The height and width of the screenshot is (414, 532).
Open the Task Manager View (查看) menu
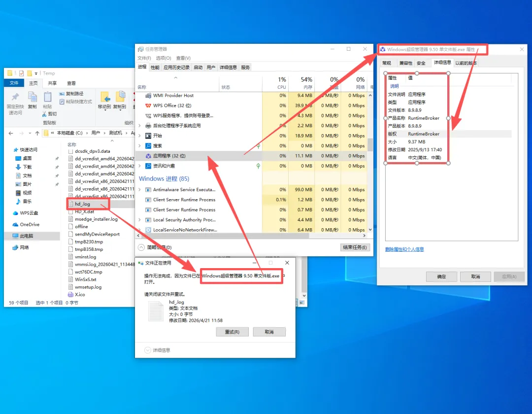click(183, 58)
